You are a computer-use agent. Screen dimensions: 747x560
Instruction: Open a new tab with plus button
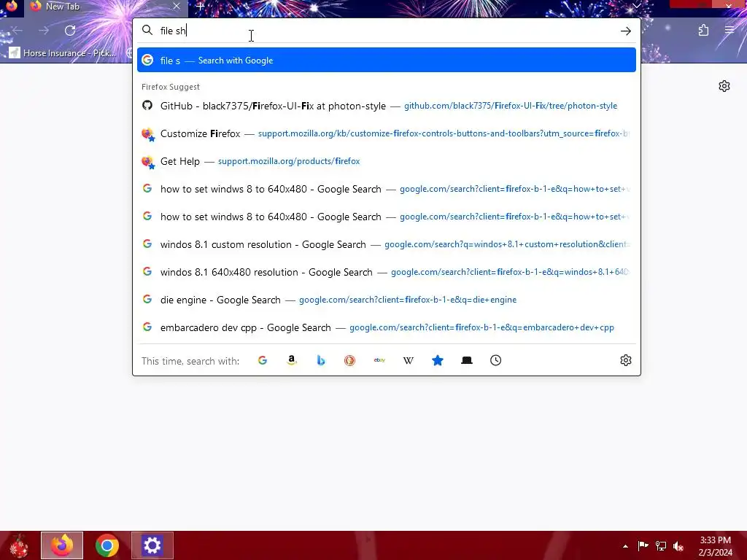click(x=200, y=6)
